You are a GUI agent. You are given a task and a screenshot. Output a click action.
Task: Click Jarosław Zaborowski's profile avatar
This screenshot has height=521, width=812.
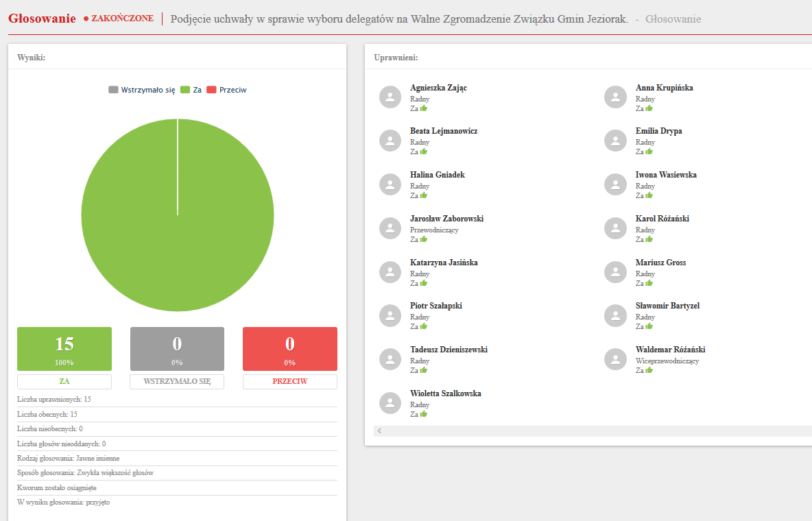click(x=390, y=228)
